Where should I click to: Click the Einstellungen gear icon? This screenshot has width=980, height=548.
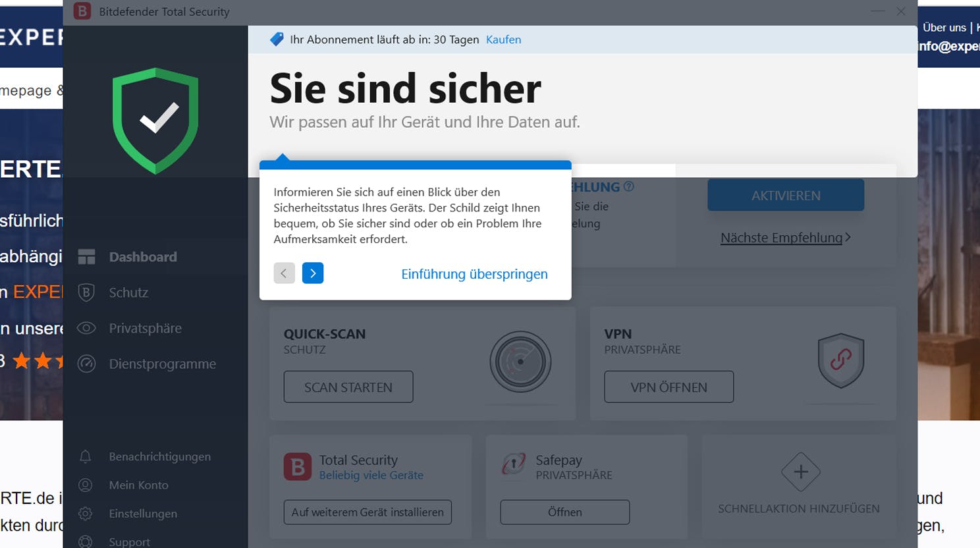(x=85, y=514)
